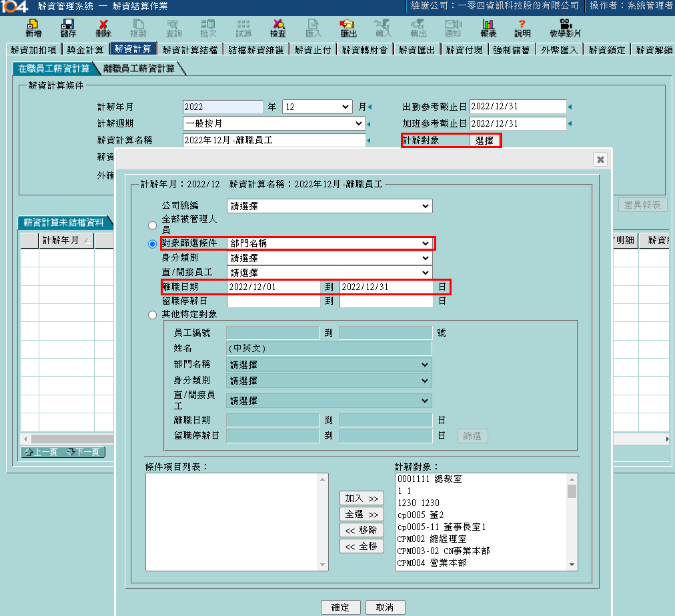This screenshot has width=675, height=616.
Task: Click the 離職日期 start date field
Action: (x=273, y=287)
